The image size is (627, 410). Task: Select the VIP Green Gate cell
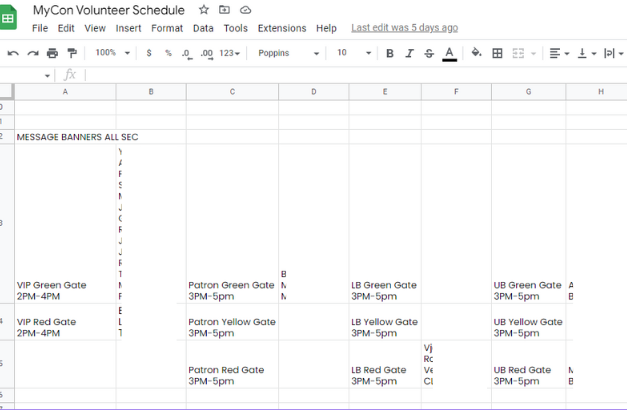point(65,290)
